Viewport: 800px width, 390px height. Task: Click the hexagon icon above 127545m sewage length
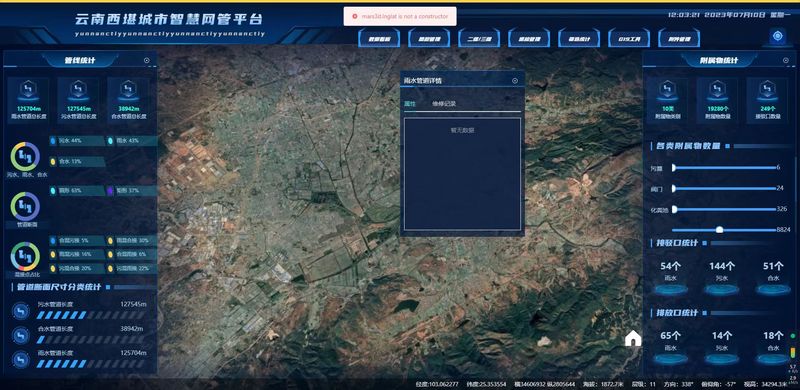tap(78, 90)
